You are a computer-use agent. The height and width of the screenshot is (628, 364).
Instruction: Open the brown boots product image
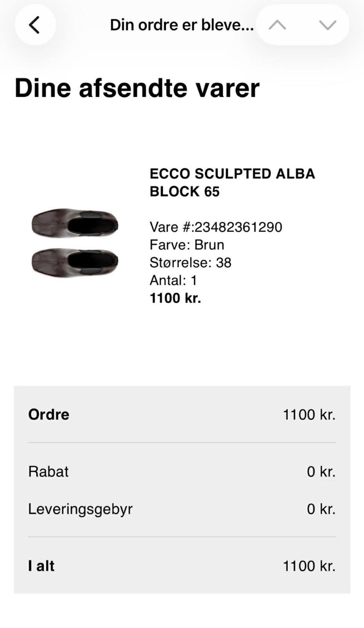(x=75, y=243)
